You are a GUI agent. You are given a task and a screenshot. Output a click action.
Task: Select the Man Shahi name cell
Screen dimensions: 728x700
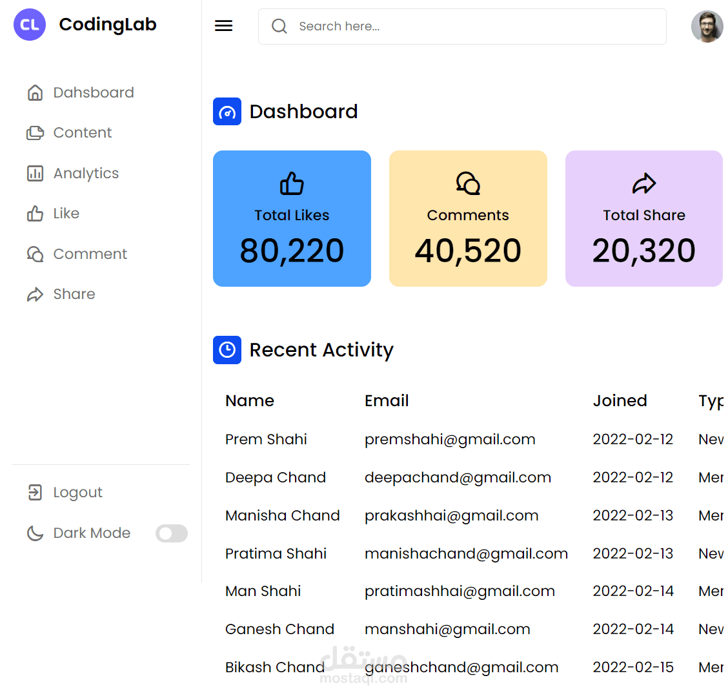tap(263, 592)
